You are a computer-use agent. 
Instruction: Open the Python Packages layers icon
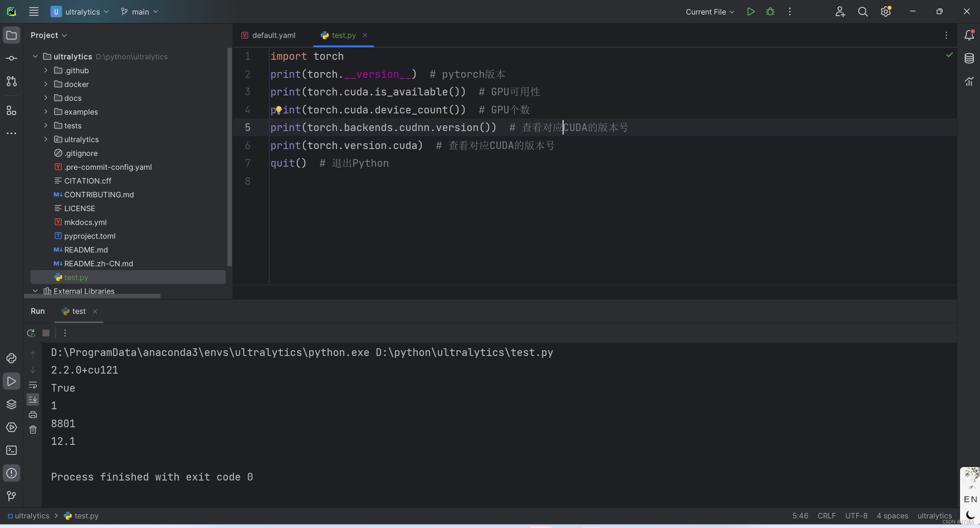[x=11, y=404]
